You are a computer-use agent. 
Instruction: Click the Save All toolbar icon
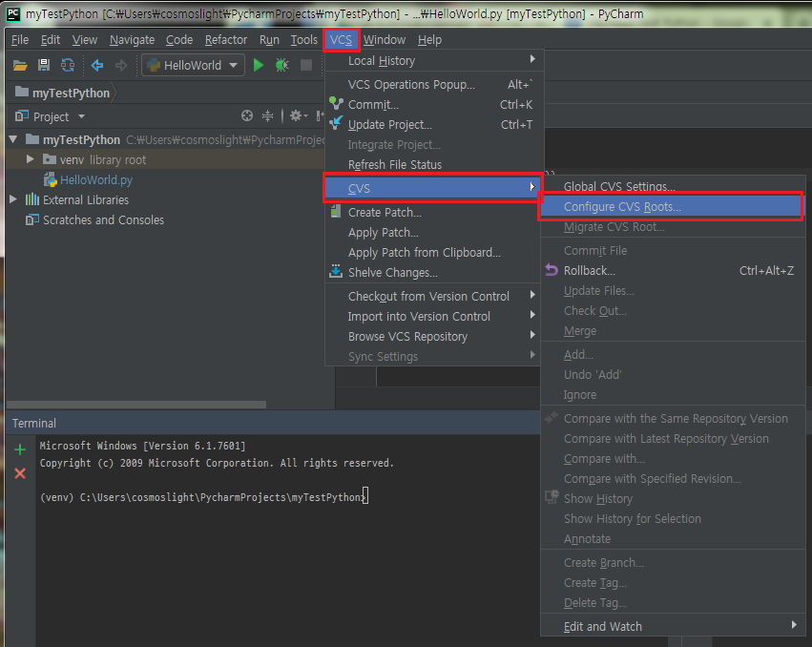click(44, 65)
